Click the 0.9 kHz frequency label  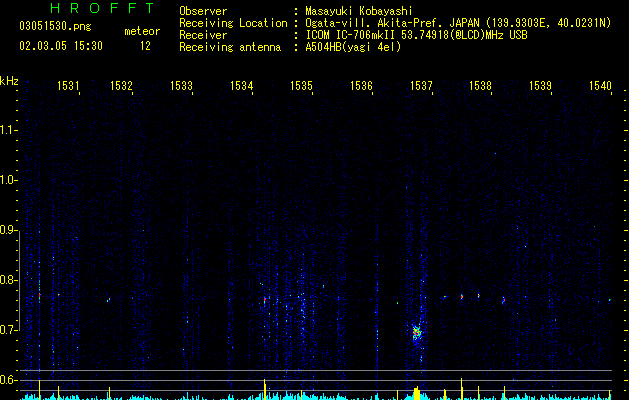[8, 230]
